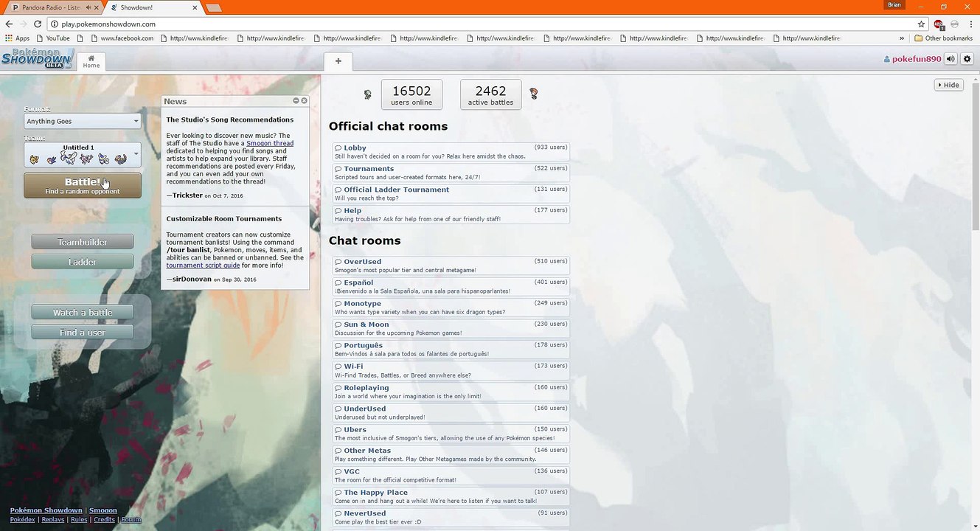Open the Credits footer link
The image size is (980, 531).
[104, 519]
